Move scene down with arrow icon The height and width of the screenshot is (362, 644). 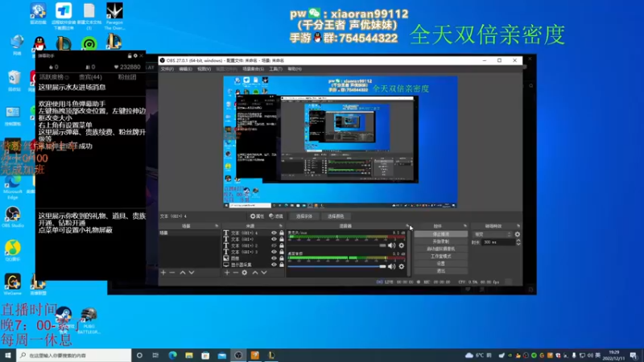(192, 273)
